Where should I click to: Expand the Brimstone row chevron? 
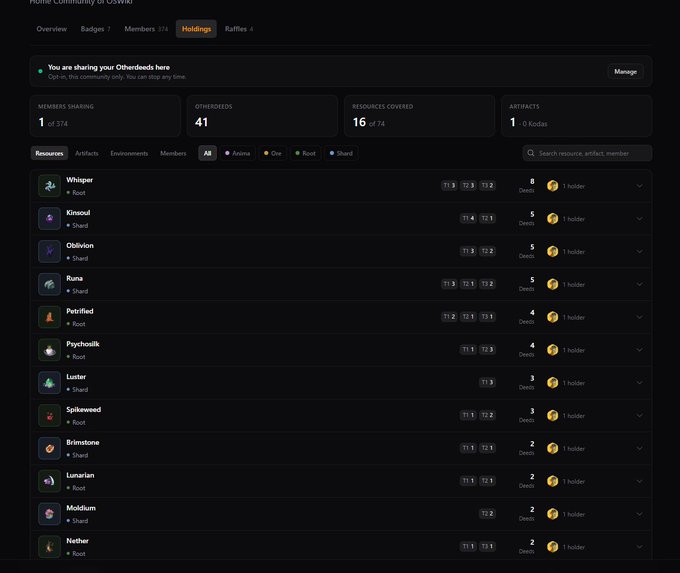[639, 448]
